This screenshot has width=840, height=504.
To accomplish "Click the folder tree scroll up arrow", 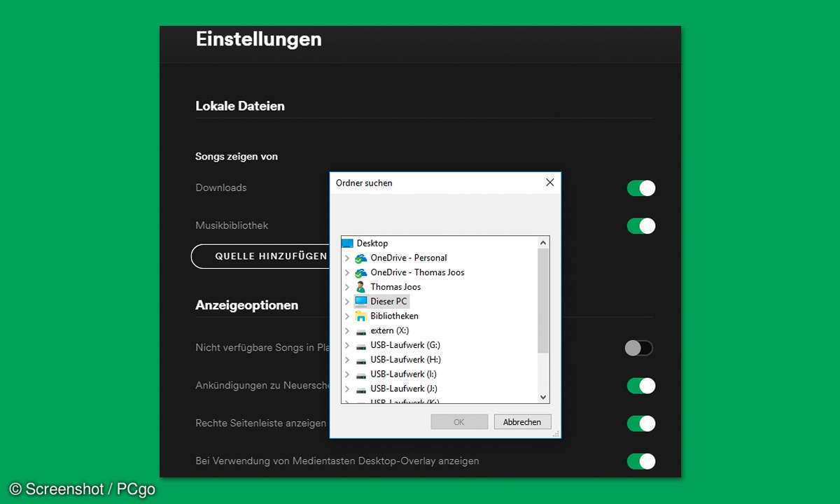I will pyautogui.click(x=543, y=242).
